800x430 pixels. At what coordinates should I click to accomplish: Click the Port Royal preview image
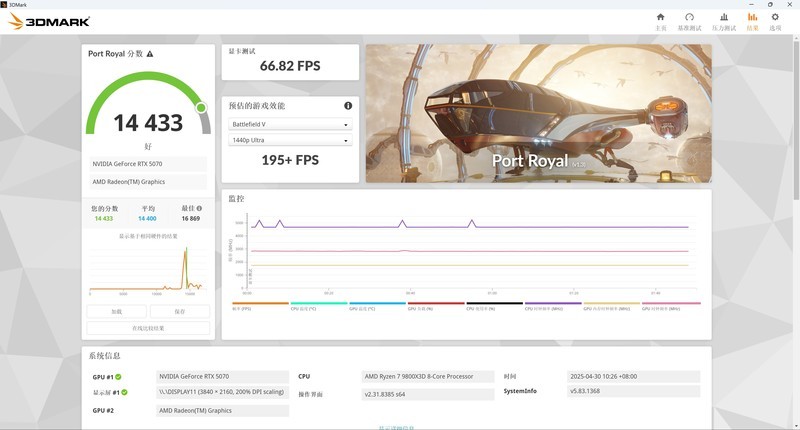539,113
